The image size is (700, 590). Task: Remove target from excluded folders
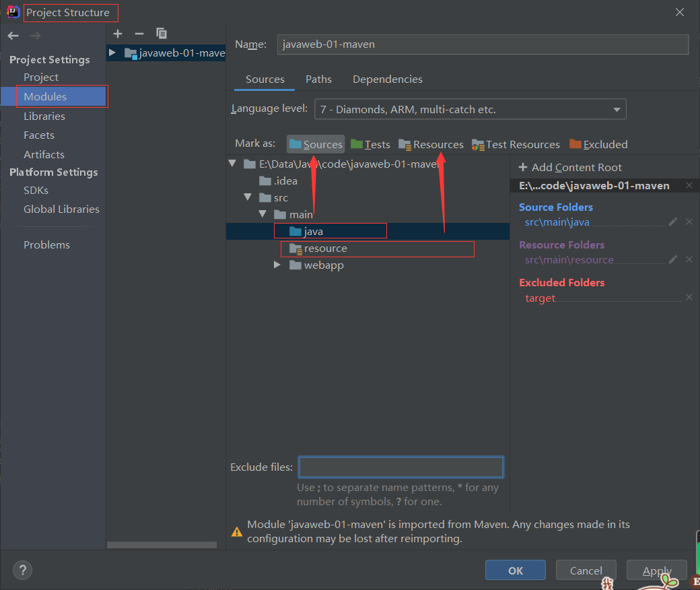689,297
